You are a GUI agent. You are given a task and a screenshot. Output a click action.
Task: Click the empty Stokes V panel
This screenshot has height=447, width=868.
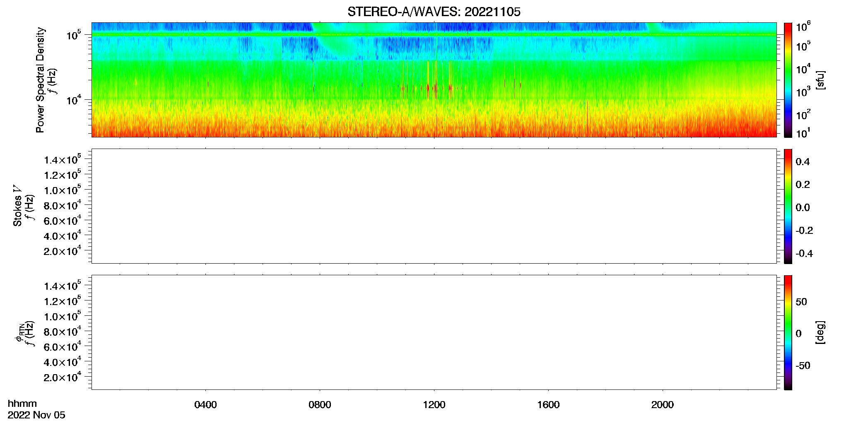tap(434, 206)
